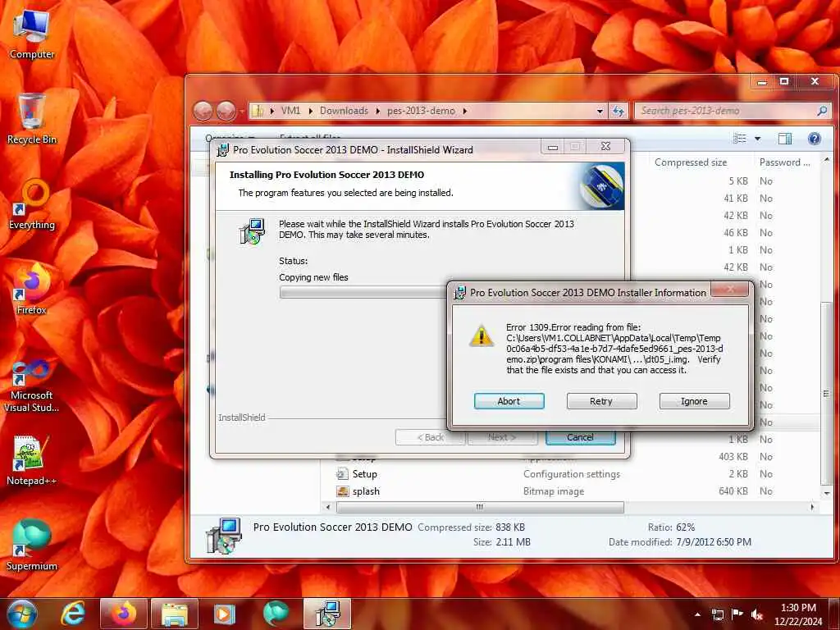Expand the arrow after the VM1 breadcrumb
This screenshot has width=840, height=630.
pos(311,111)
